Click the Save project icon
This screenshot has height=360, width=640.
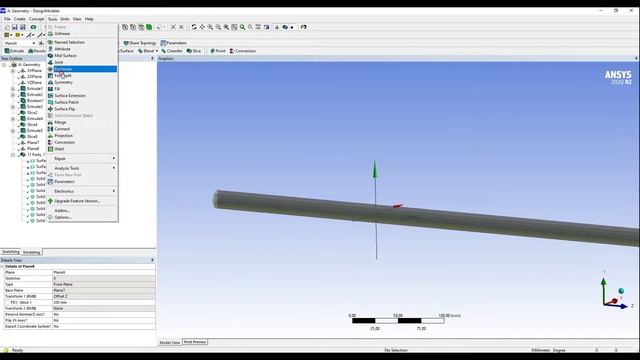point(15,27)
